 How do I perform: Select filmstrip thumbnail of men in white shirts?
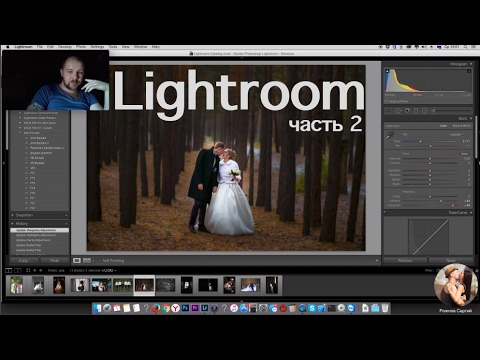click(x=123, y=285)
